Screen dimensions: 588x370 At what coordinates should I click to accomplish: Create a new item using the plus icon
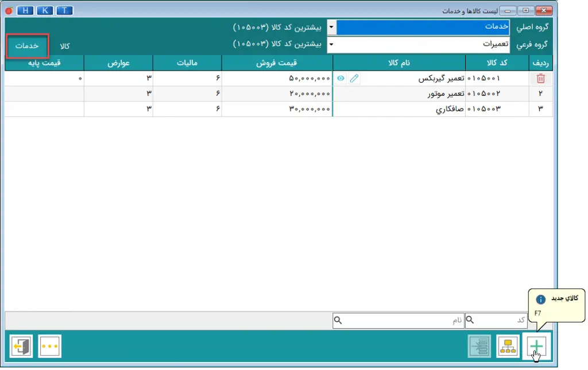(536, 346)
